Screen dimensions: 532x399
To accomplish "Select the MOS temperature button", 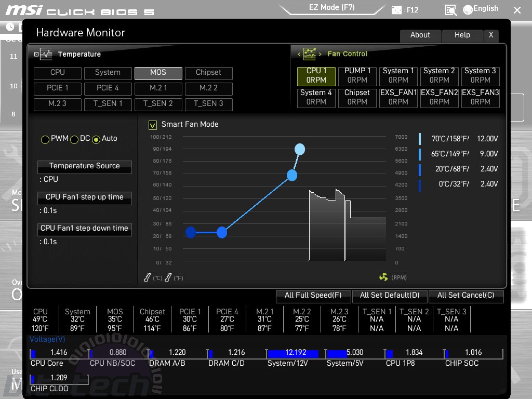I will click(x=158, y=73).
